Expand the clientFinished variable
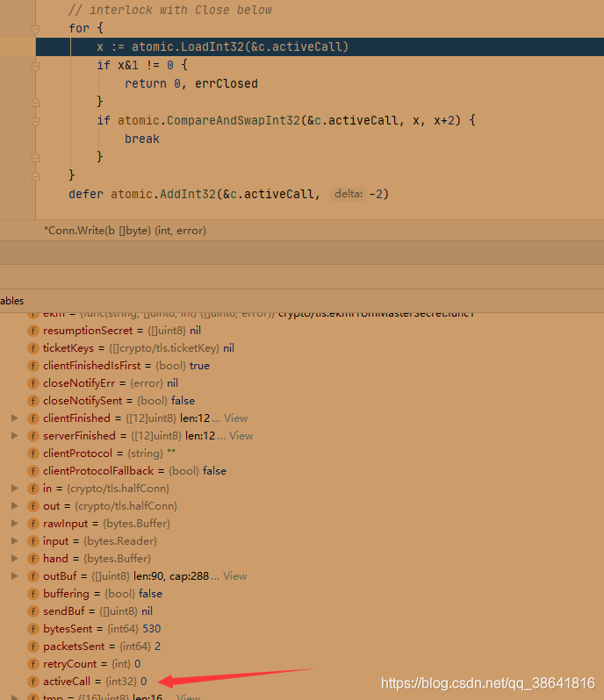 pyautogui.click(x=15, y=418)
